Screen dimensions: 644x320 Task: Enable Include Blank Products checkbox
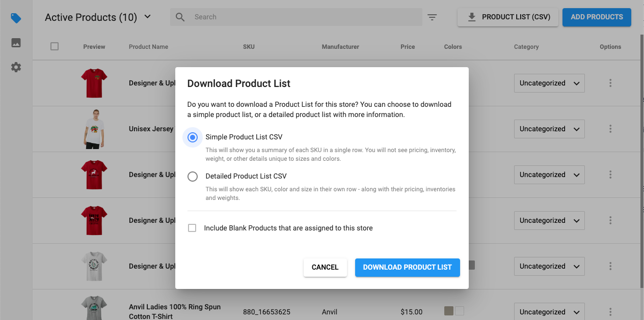(x=192, y=228)
